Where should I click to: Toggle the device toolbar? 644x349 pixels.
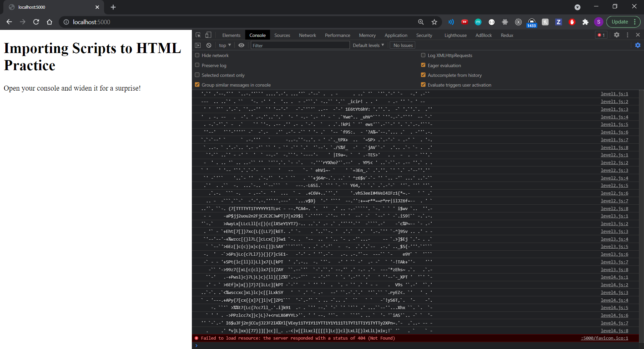click(x=208, y=35)
